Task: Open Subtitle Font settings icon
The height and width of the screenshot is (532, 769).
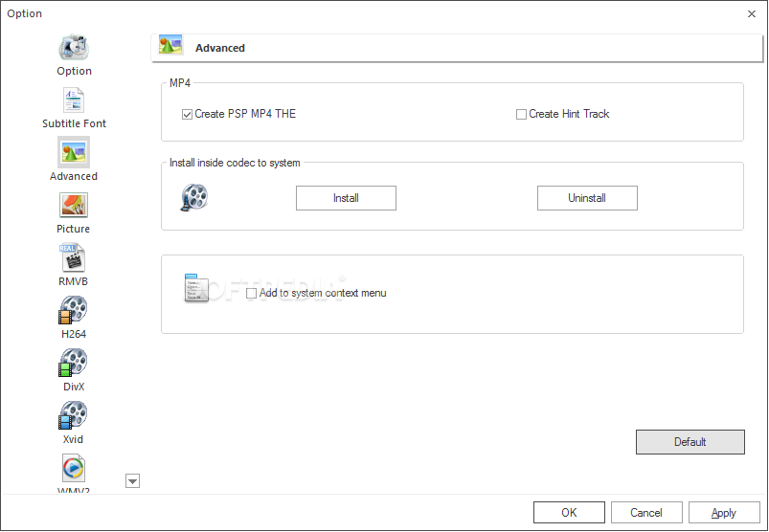Action: (74, 100)
